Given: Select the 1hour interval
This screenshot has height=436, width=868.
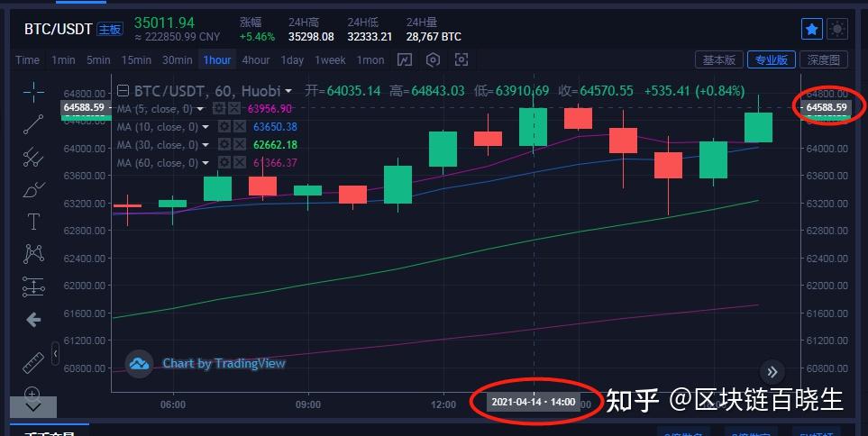Looking at the screenshot, I should [x=217, y=59].
